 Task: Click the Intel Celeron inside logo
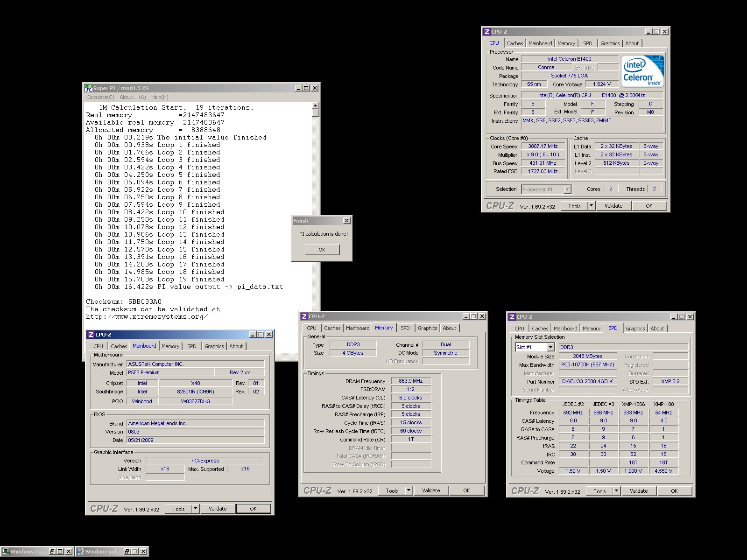642,71
